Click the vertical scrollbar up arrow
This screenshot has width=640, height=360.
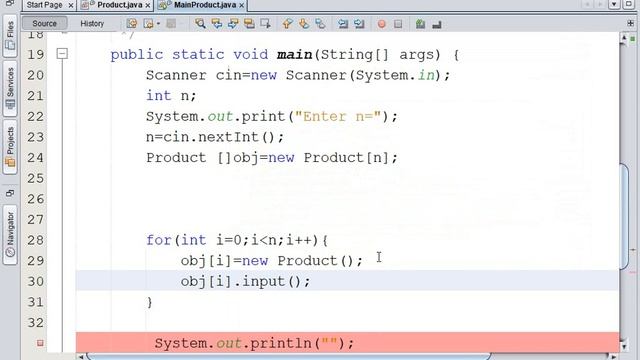pyautogui.click(x=624, y=38)
